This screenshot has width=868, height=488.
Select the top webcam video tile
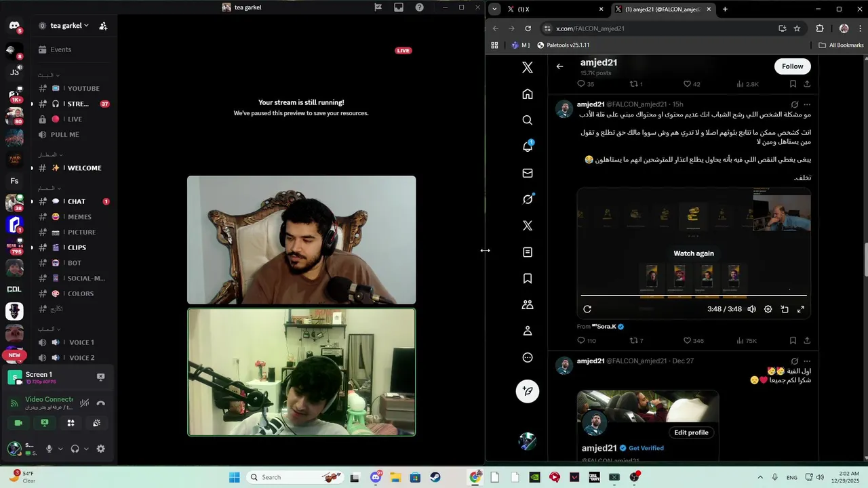pyautogui.click(x=302, y=240)
